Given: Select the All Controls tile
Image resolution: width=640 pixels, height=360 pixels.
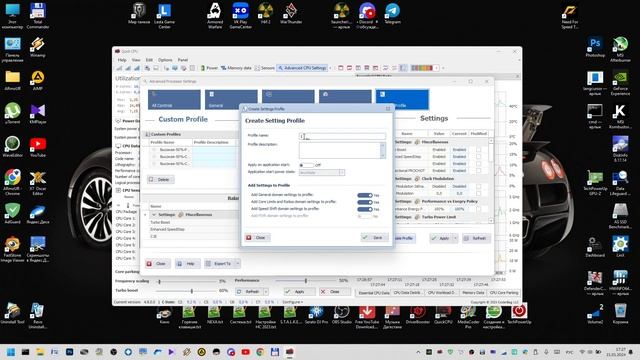Looking at the screenshot, I should coord(174,100).
